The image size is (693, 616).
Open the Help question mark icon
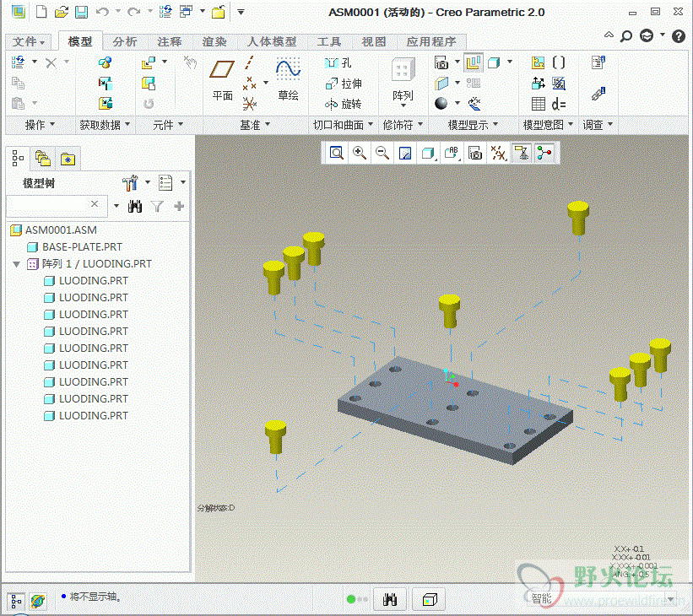[679, 35]
